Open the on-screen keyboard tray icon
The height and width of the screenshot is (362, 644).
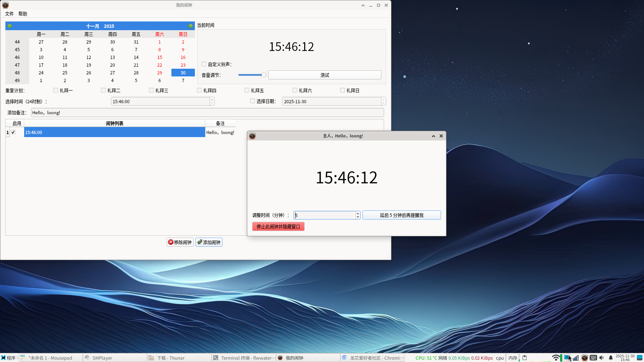pos(593,358)
